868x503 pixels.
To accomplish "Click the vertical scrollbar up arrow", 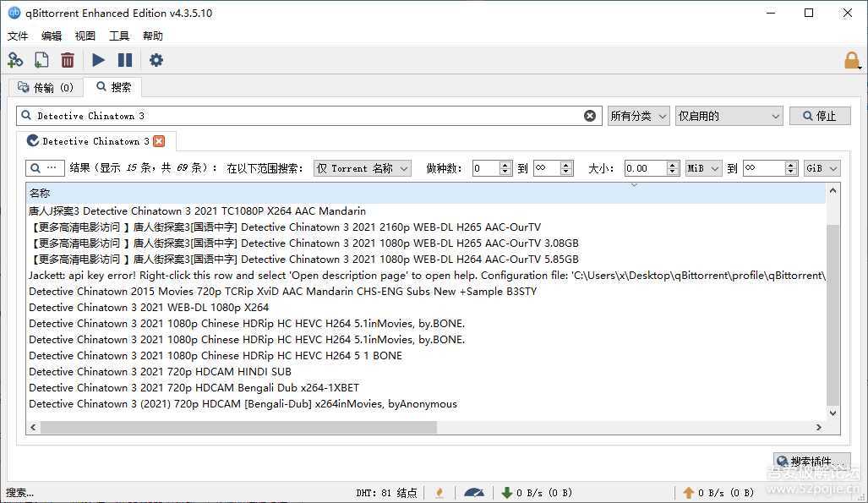I will click(x=833, y=190).
